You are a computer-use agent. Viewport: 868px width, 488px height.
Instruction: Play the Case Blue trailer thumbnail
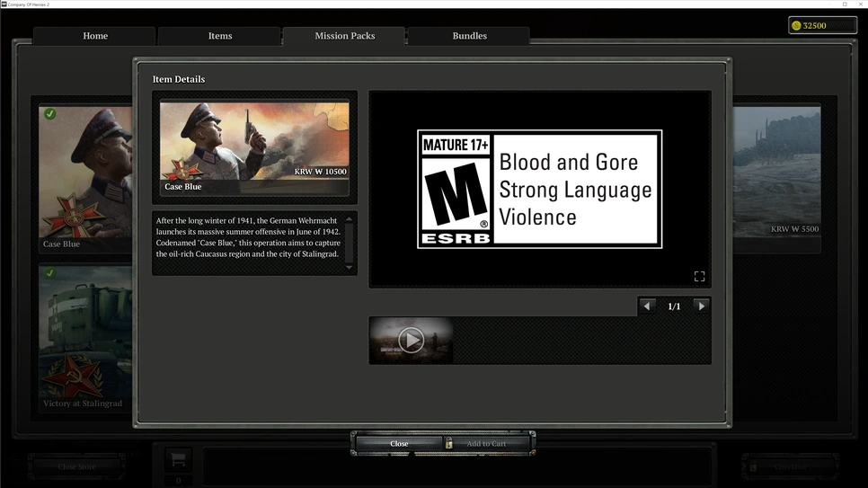coord(411,340)
